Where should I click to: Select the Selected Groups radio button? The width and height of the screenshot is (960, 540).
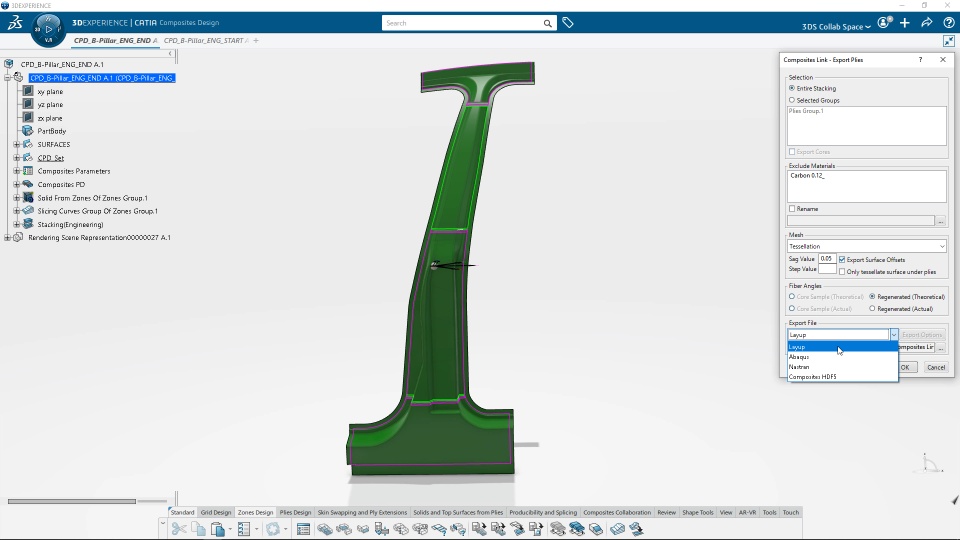pyautogui.click(x=792, y=100)
